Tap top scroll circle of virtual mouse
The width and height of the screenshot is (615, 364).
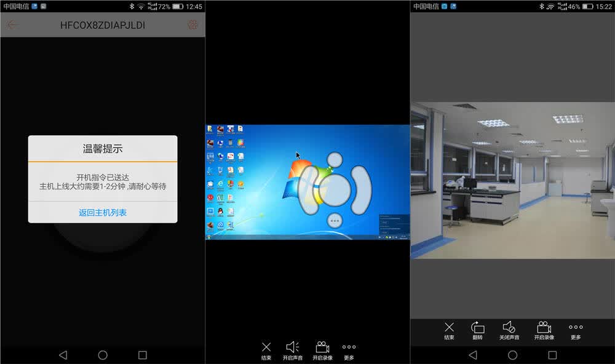(335, 160)
